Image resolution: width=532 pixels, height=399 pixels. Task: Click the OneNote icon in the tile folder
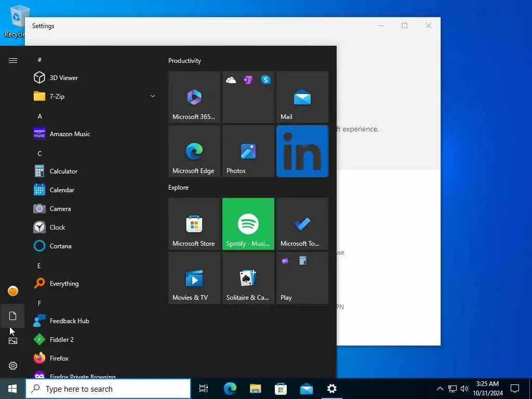click(248, 80)
